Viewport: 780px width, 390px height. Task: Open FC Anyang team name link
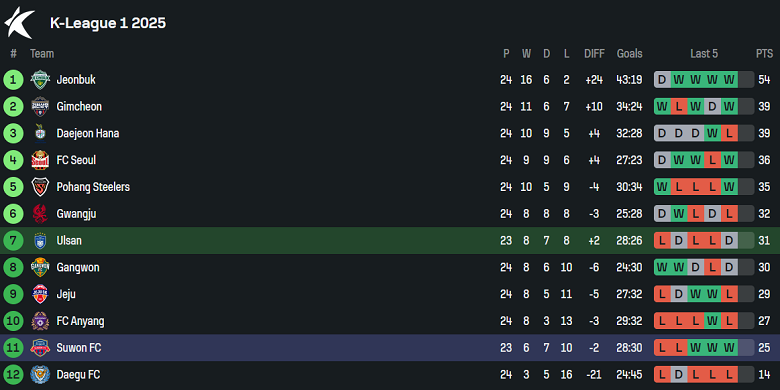coord(81,321)
